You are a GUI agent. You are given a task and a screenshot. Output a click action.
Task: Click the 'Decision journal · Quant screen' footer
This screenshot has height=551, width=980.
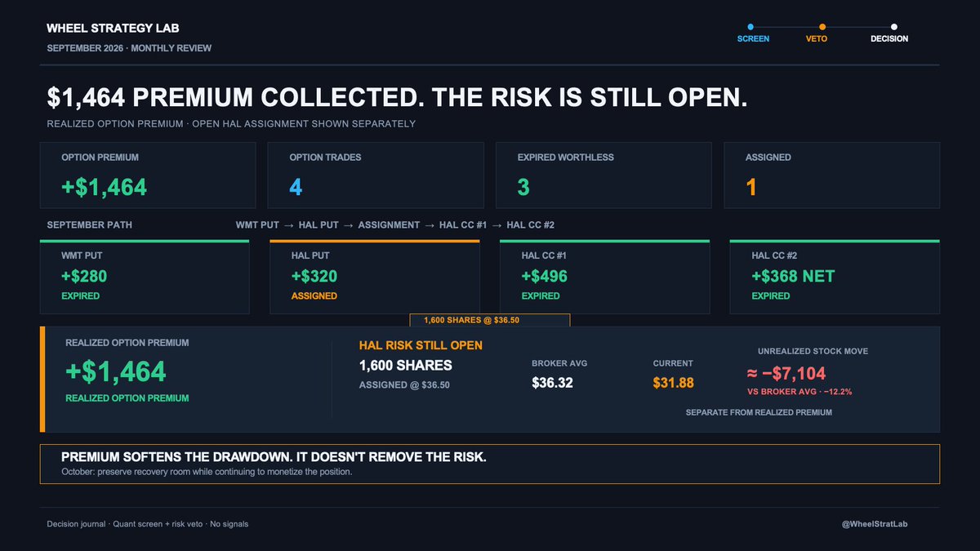point(148,524)
